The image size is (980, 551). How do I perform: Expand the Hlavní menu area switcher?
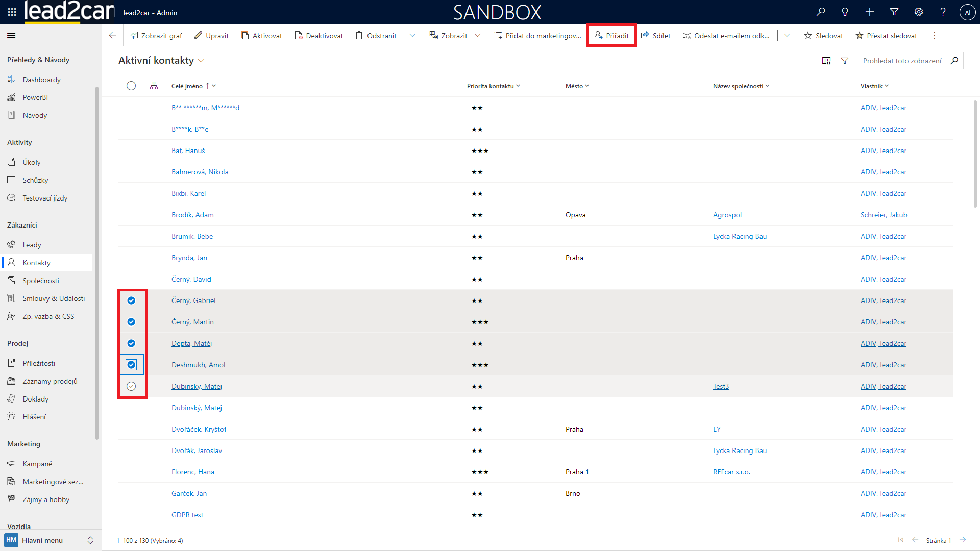pos(90,540)
